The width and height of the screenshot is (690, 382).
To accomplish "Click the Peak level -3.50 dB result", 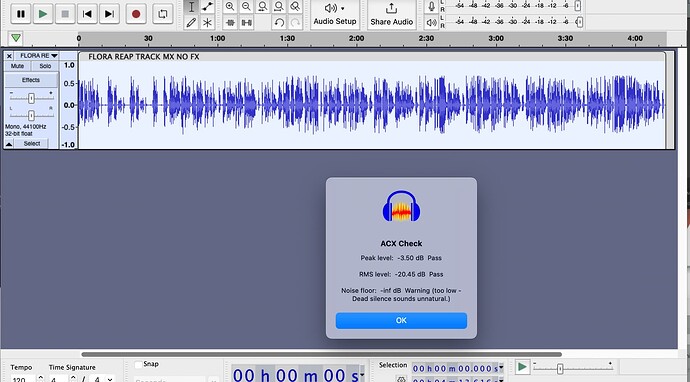I will pyautogui.click(x=401, y=258).
